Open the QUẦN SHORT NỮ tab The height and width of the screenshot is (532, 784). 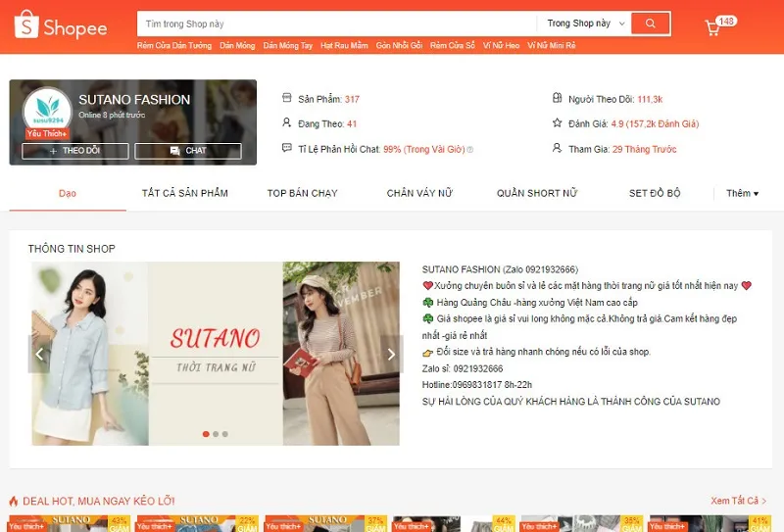537,194
